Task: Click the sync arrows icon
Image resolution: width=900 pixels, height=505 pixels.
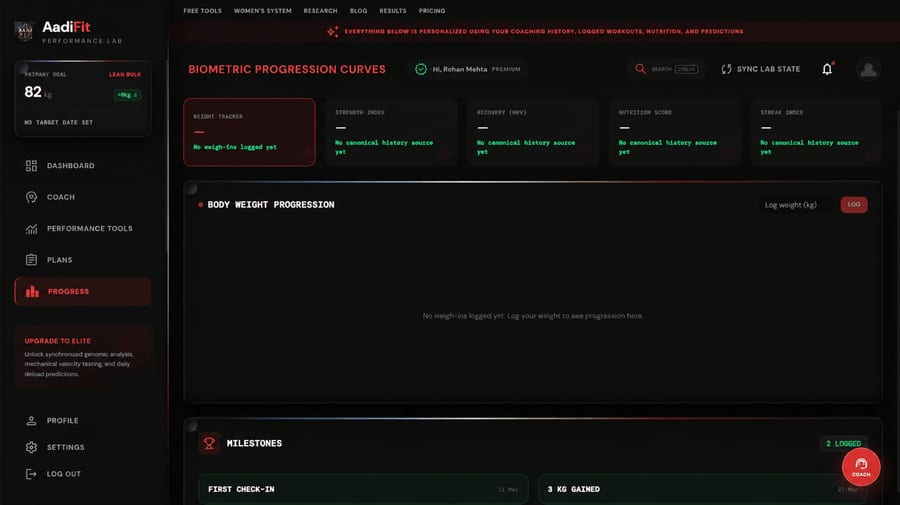Action: click(x=726, y=69)
